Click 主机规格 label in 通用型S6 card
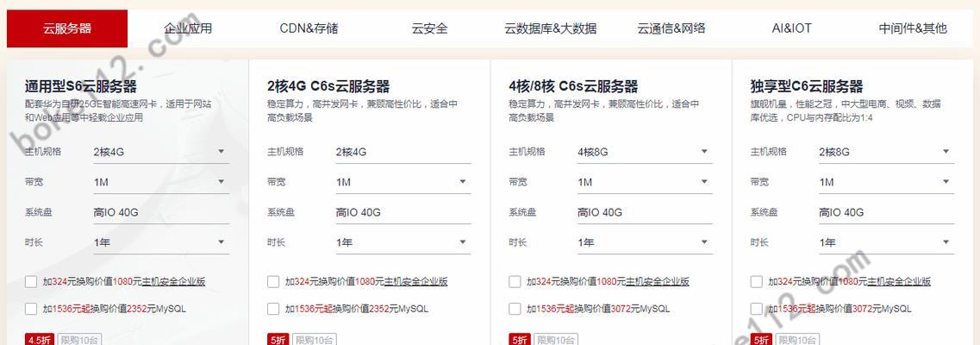This screenshot has width=980, height=345. (43, 152)
